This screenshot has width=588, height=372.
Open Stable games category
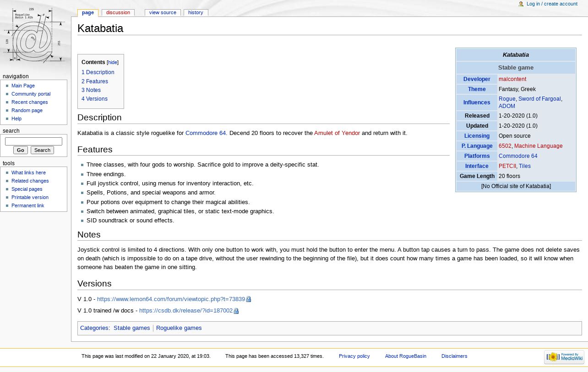click(x=131, y=328)
